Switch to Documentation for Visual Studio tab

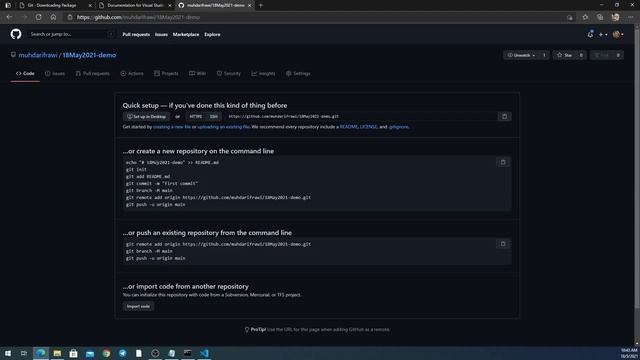click(135, 5)
